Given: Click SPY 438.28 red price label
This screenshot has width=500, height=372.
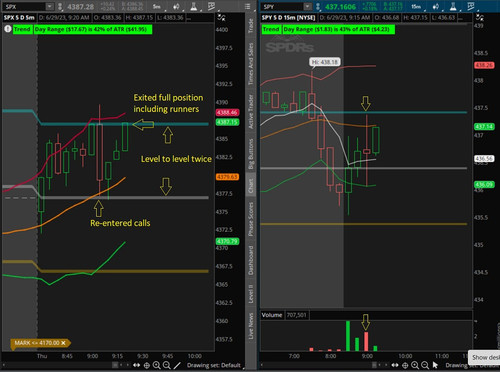Looking at the screenshot, I should point(484,65).
